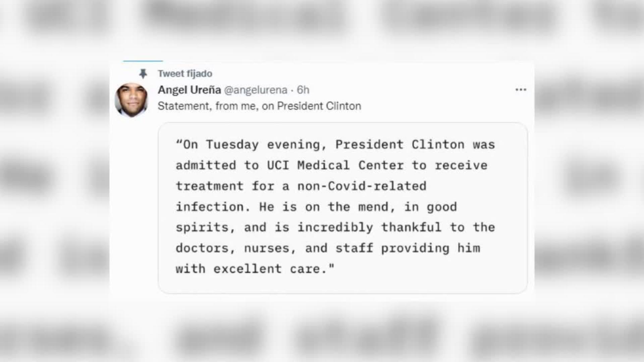This screenshot has width=644, height=362.
Task: Click the Angel Ureña display name
Action: pyautogui.click(x=189, y=90)
